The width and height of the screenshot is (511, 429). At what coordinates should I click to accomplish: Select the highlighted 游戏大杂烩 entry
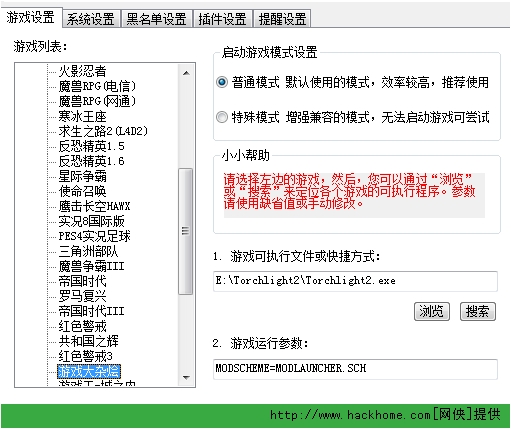[x=89, y=371]
